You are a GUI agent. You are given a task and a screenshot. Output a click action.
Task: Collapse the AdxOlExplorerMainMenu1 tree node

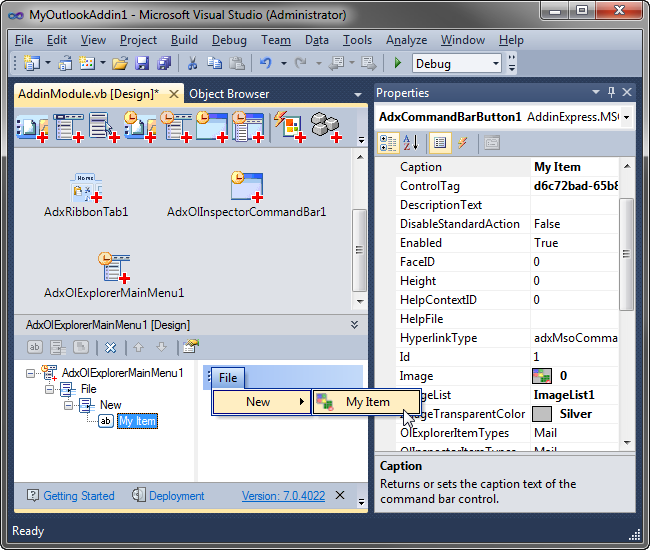[x=30, y=373]
